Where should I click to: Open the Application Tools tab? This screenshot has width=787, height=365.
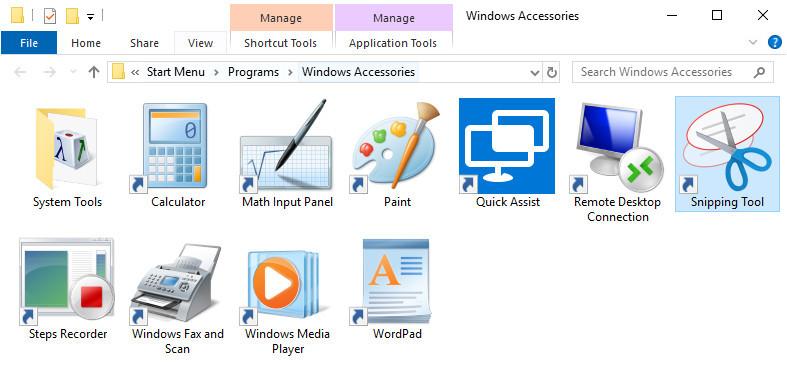coord(393,43)
